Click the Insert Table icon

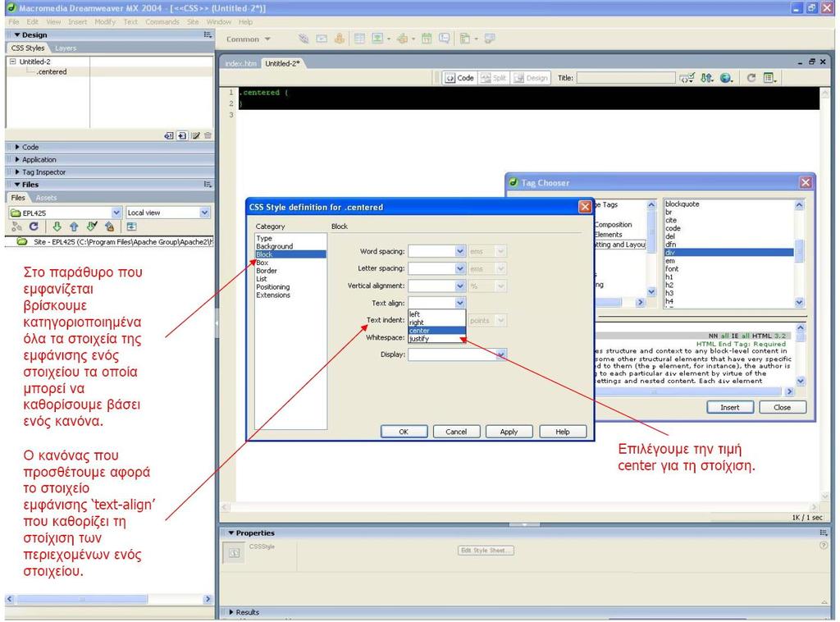(359, 39)
